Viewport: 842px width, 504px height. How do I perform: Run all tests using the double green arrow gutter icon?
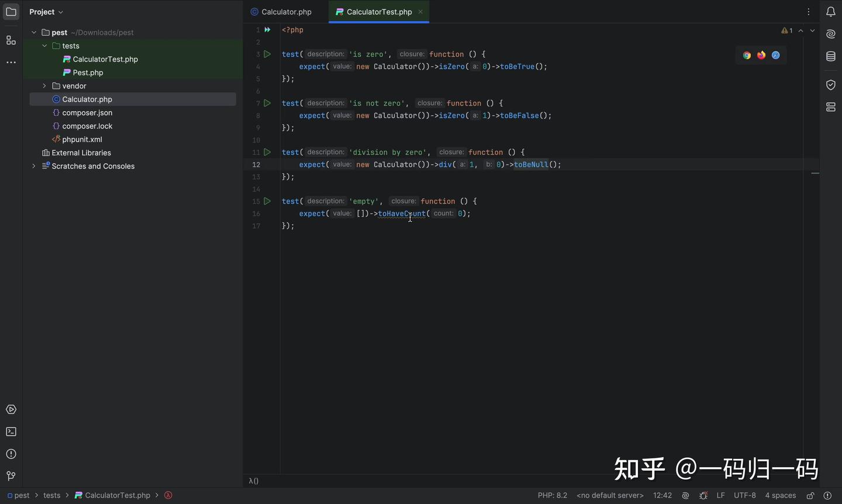267,30
